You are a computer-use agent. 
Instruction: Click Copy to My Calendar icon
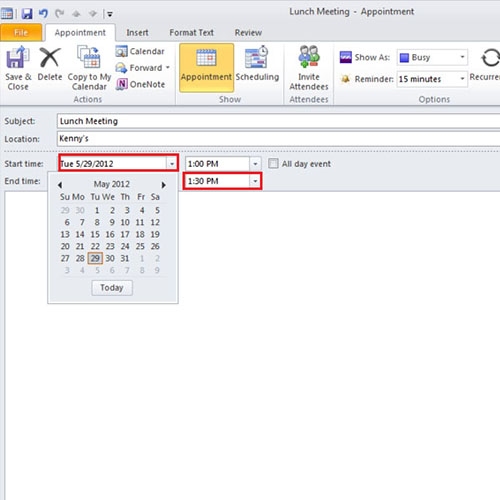coord(89,57)
